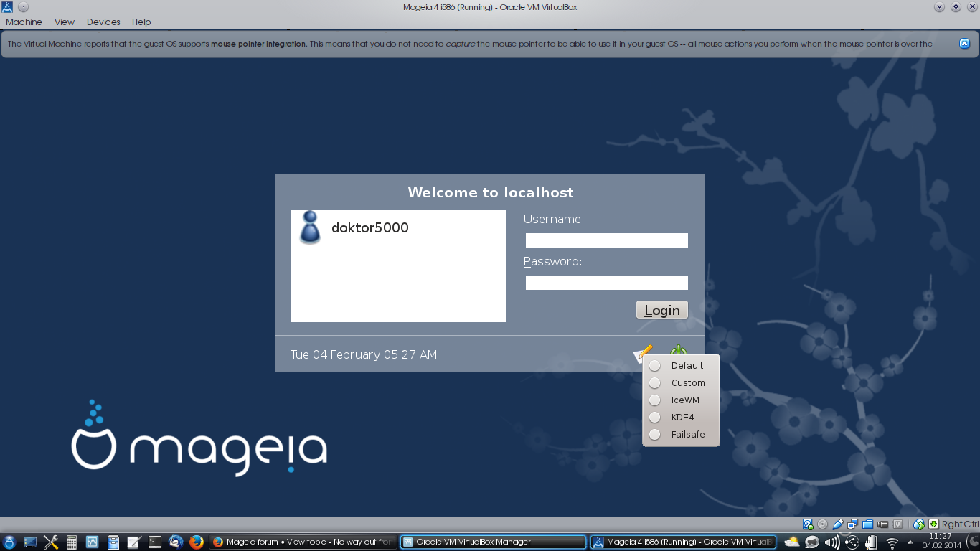Select the IceWM session radio button
980x551 pixels.
point(655,400)
